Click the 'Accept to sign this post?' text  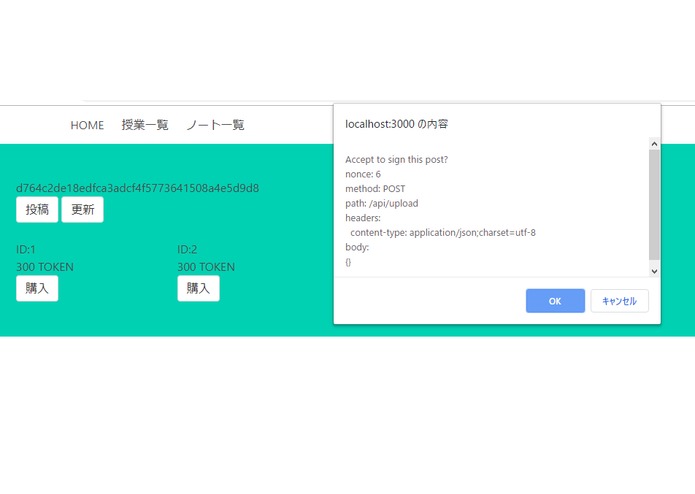pyautogui.click(x=397, y=159)
